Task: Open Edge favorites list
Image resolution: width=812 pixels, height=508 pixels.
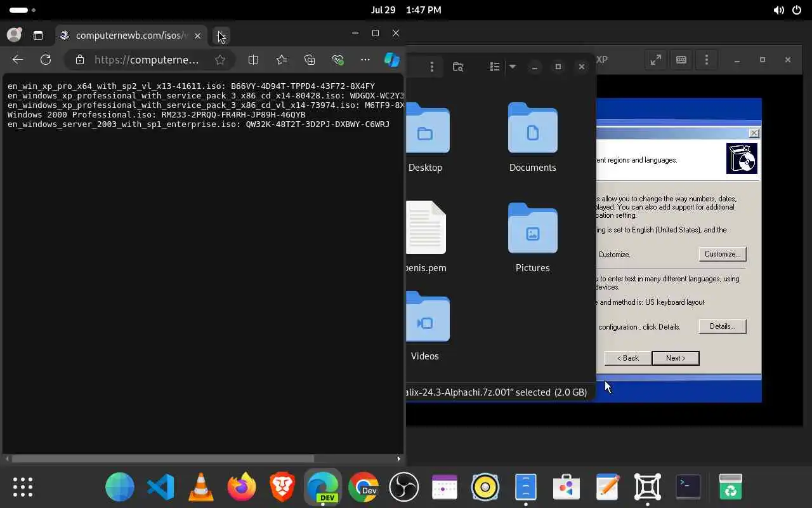Action: [x=282, y=60]
